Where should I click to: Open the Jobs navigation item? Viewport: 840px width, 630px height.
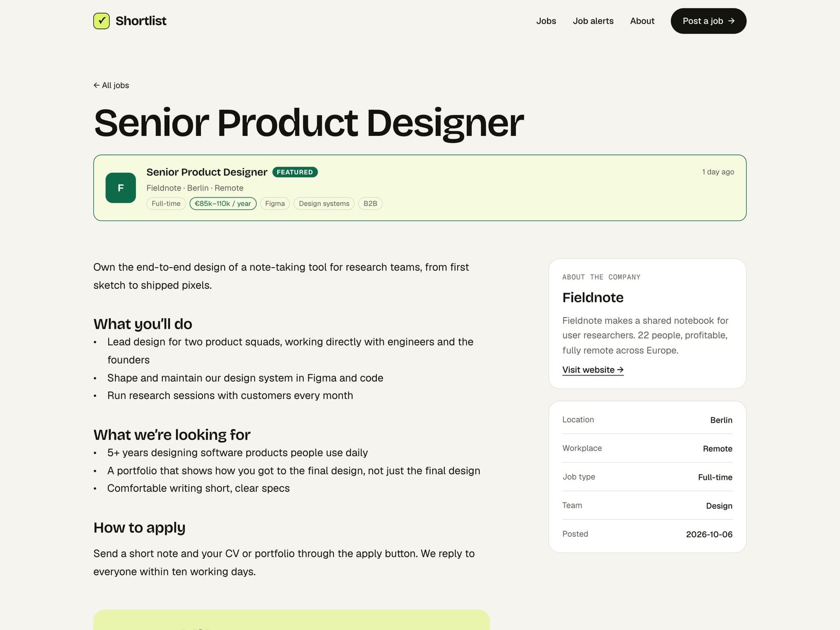[x=546, y=21]
